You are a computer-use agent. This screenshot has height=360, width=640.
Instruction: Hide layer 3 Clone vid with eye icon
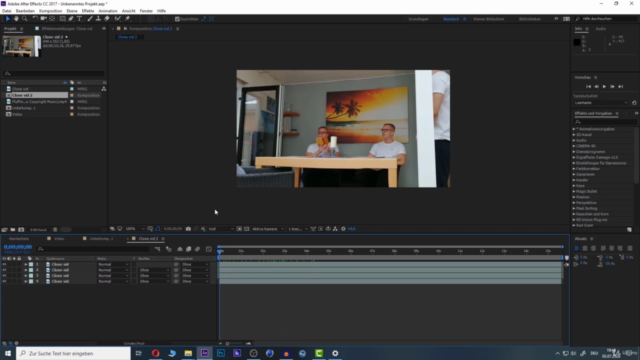pos(4,276)
